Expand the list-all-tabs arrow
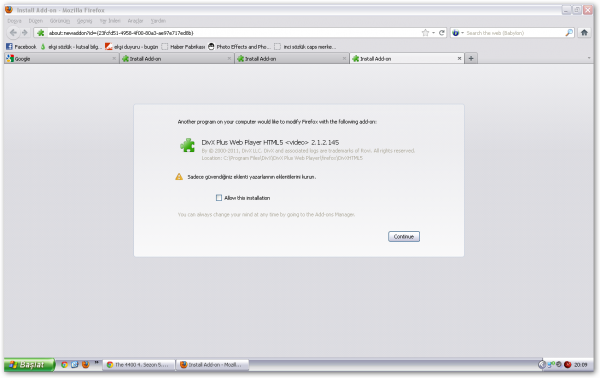This screenshot has width=600, height=378. click(x=589, y=58)
